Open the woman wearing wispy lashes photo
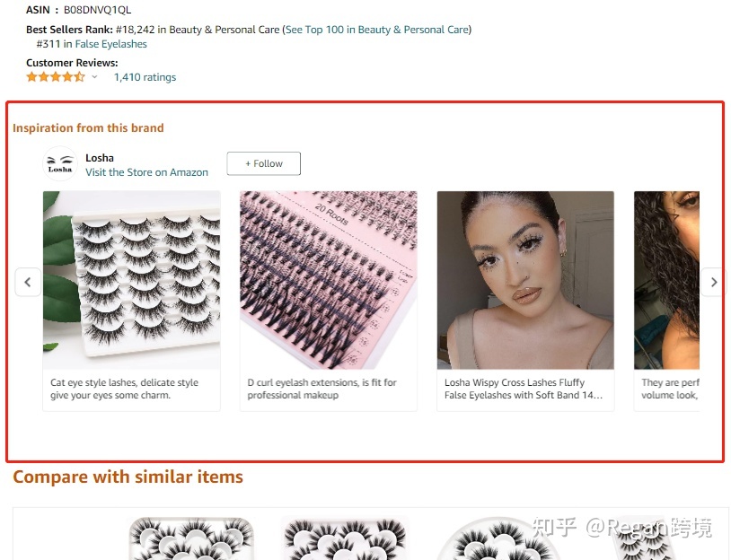This screenshot has height=560, width=731. tap(525, 280)
